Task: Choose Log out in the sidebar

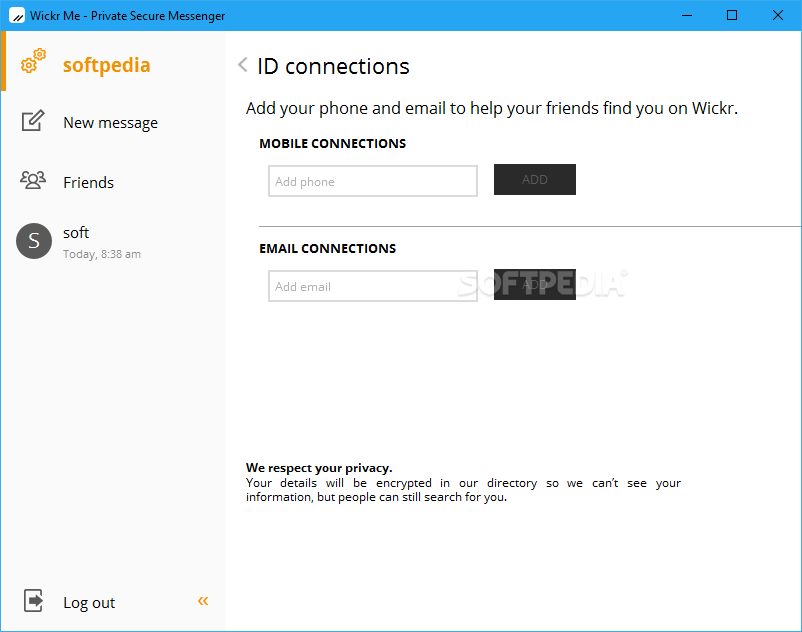Action: [x=89, y=603]
